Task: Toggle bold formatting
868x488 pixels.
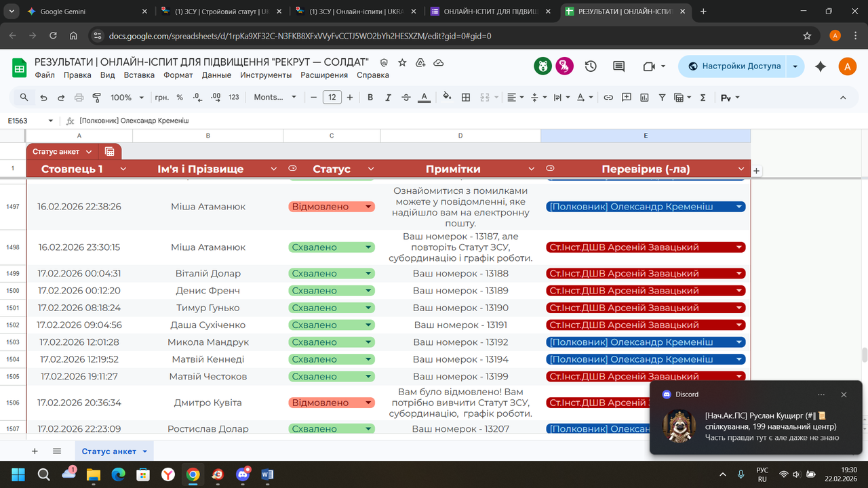Action: pos(370,98)
